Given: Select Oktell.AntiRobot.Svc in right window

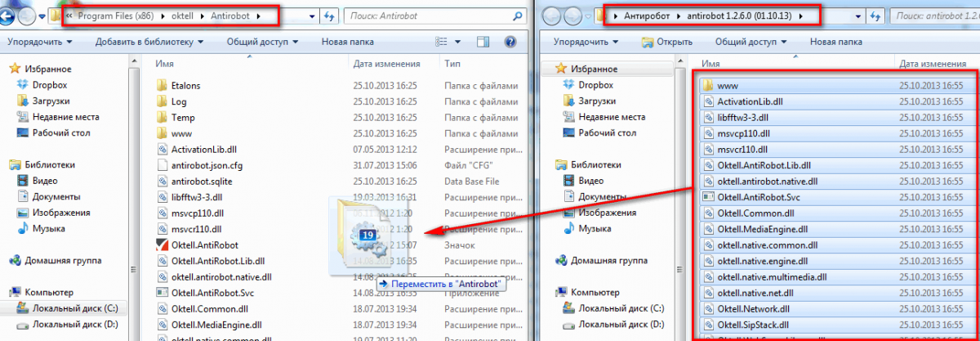Looking at the screenshot, I should pos(759,197).
